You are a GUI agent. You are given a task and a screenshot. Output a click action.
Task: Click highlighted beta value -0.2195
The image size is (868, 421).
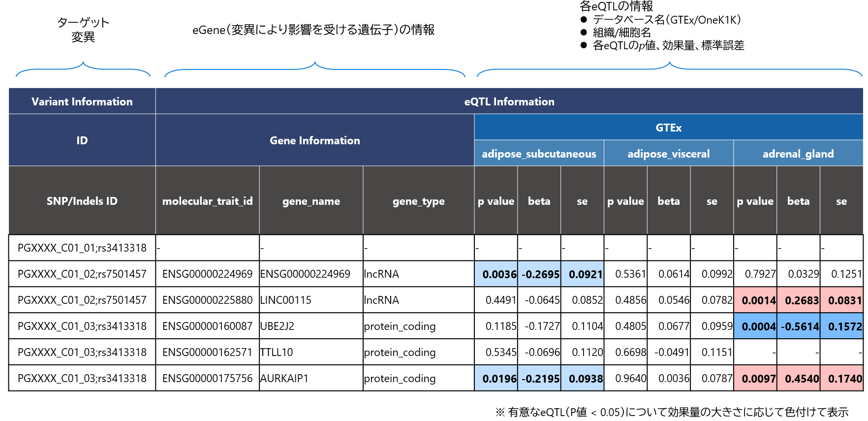click(x=539, y=378)
